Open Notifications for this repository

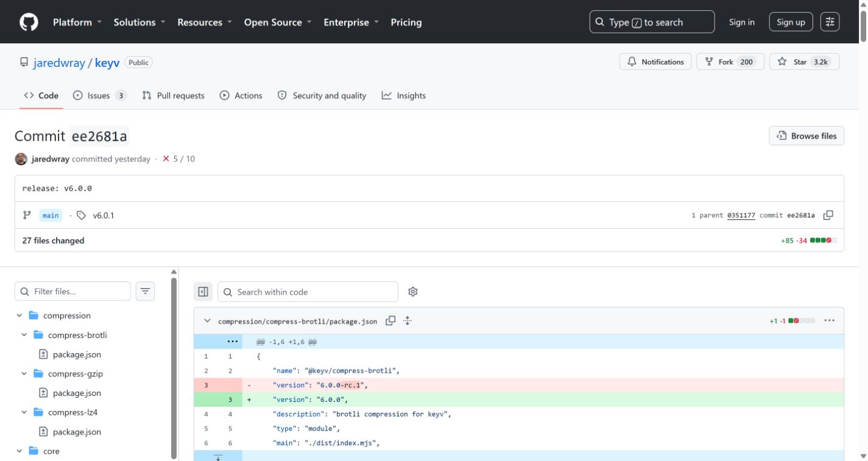[x=655, y=62]
